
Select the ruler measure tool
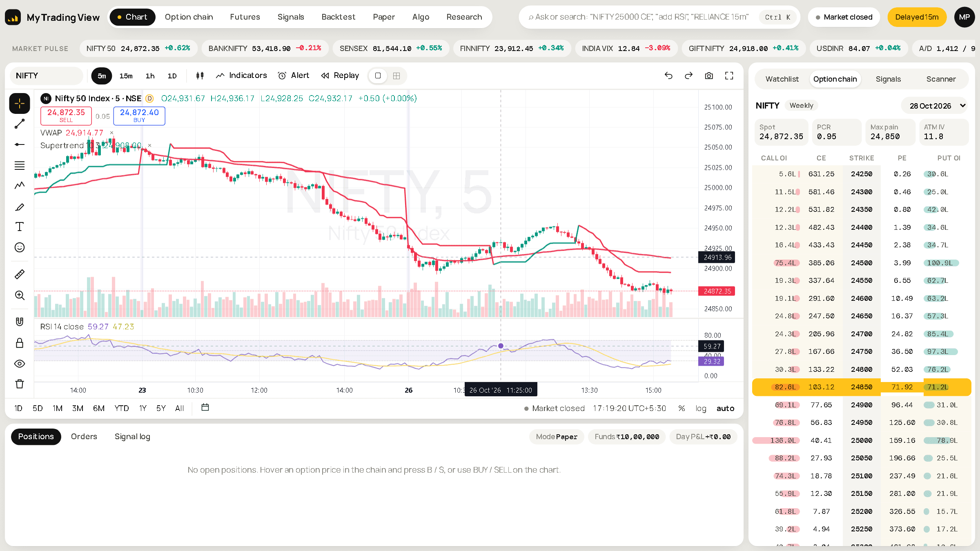tap(20, 274)
